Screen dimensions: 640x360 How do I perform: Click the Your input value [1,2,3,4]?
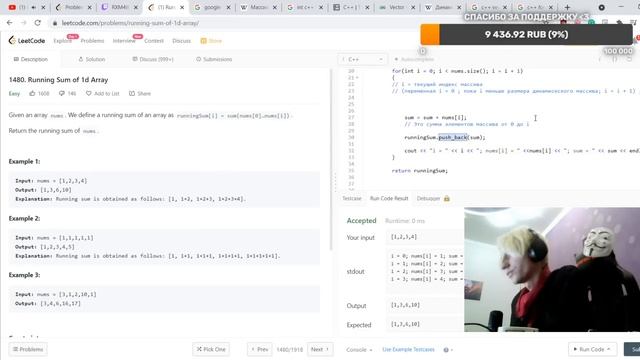coord(404,237)
